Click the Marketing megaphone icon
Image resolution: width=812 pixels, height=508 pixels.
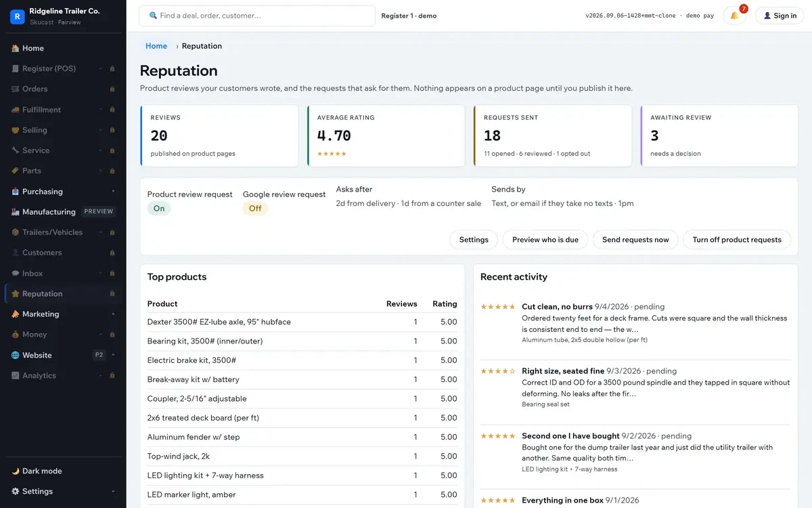(x=15, y=314)
